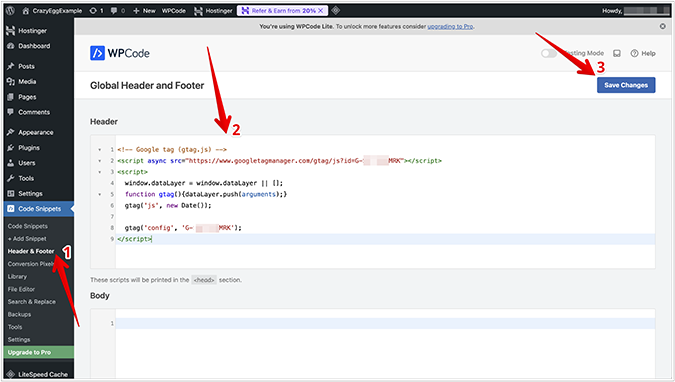Viewport: 675px width, 382px height.
Task: Follow the upgrading to Pro link
Action: pyautogui.click(x=450, y=27)
